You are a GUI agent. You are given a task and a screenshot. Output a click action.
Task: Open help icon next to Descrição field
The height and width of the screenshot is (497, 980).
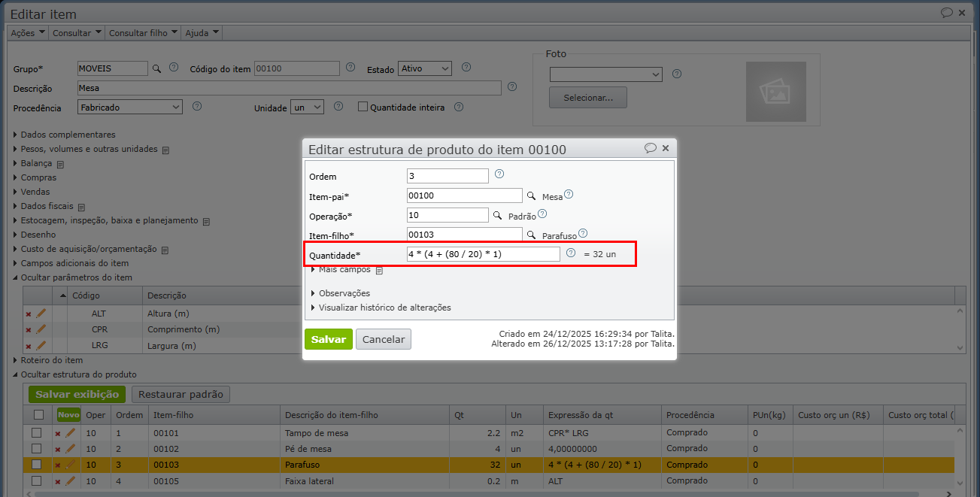(513, 86)
